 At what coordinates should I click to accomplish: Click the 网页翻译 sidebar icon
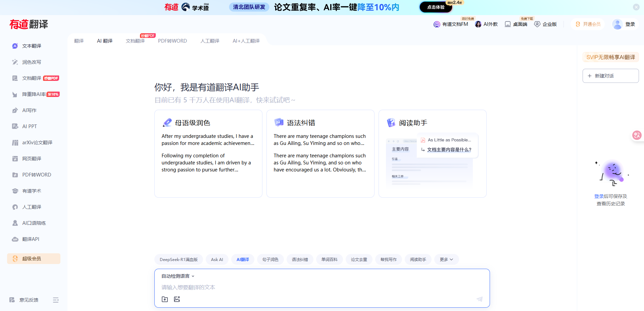(15, 159)
